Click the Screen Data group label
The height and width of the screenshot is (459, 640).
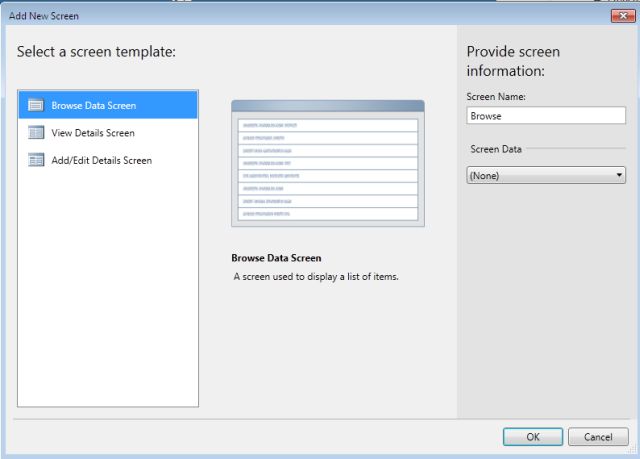click(496, 149)
